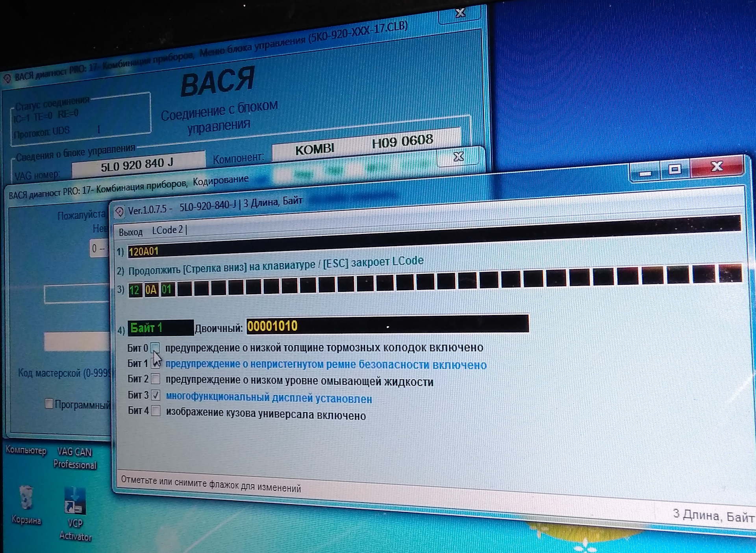Click the first empty black byte box after 01
Image resolution: width=756 pixels, height=553 pixels.
(184, 289)
